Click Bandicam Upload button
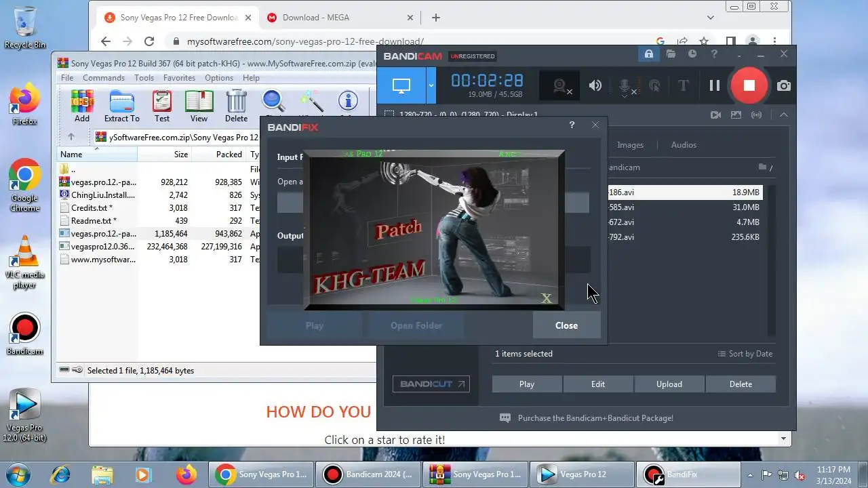This screenshot has width=868, height=488. (x=669, y=384)
